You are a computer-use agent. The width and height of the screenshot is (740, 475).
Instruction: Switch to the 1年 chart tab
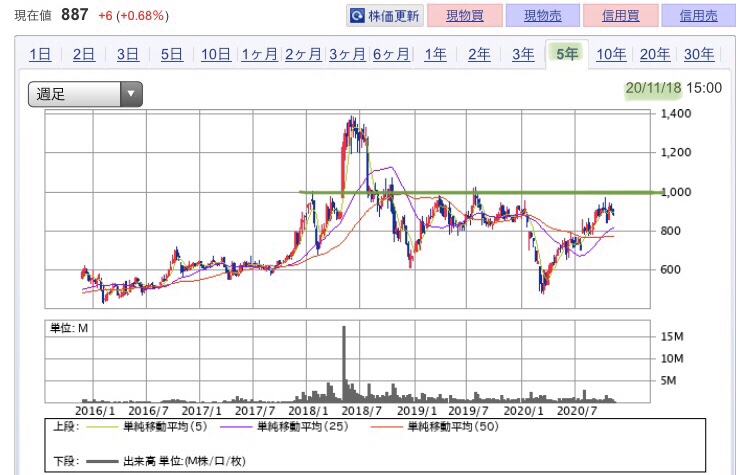pyautogui.click(x=435, y=54)
